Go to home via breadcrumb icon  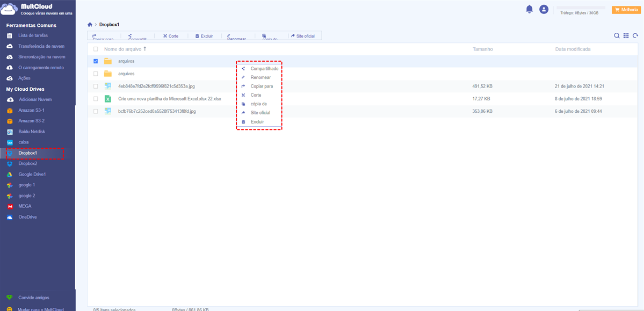pyautogui.click(x=90, y=25)
